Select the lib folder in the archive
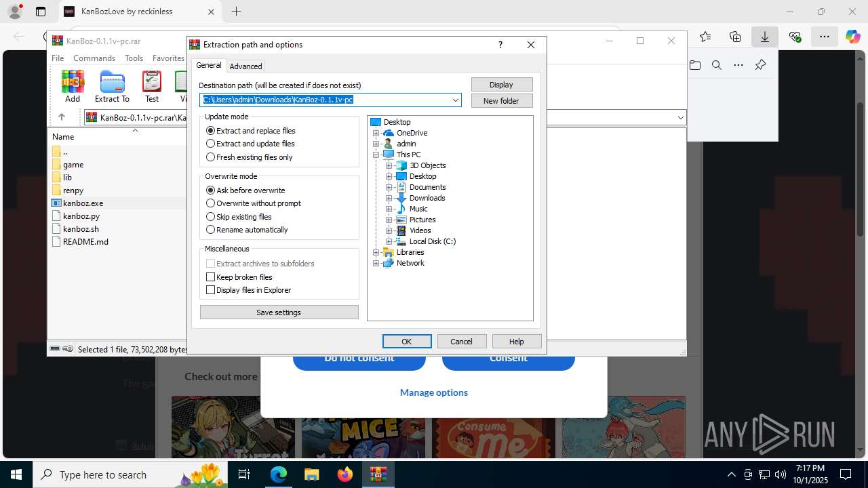The height and width of the screenshot is (488, 868). 67,177
